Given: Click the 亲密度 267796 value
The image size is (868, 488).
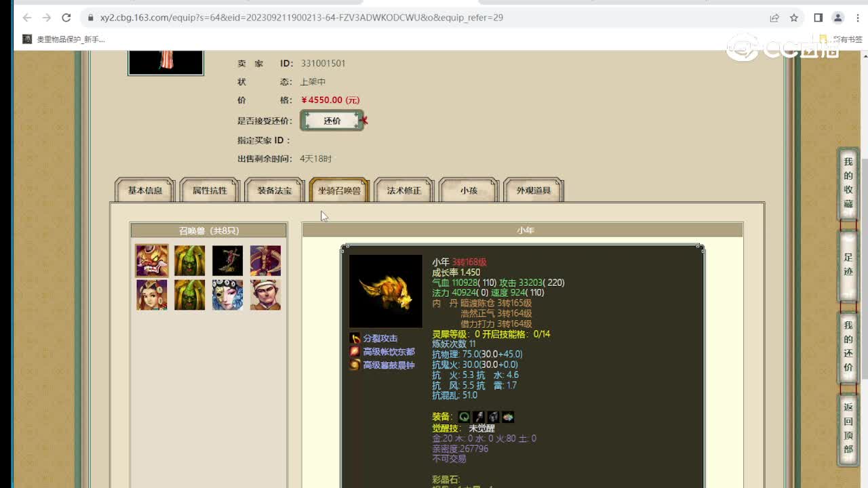Looking at the screenshot, I should (x=460, y=449).
